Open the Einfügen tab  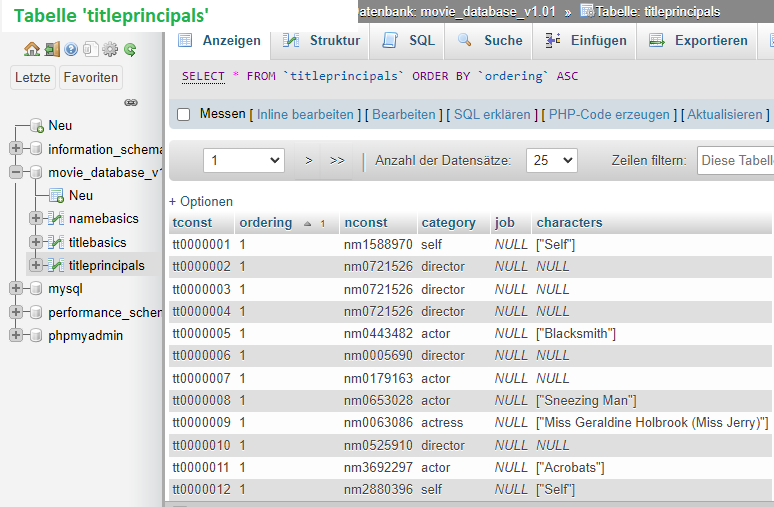point(585,40)
